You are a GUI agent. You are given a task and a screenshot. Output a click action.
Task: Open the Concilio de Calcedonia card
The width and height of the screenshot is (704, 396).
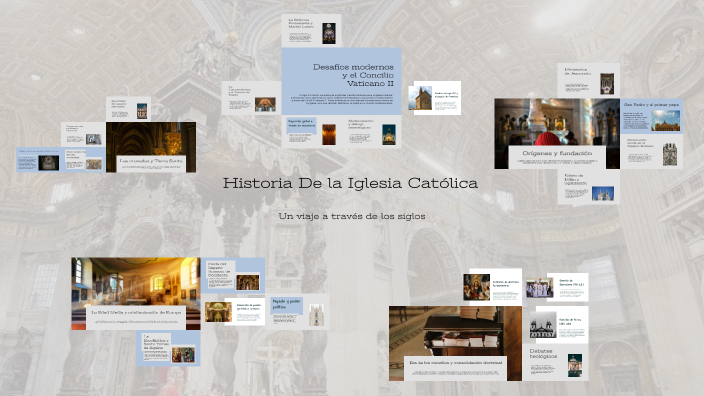[557, 287]
